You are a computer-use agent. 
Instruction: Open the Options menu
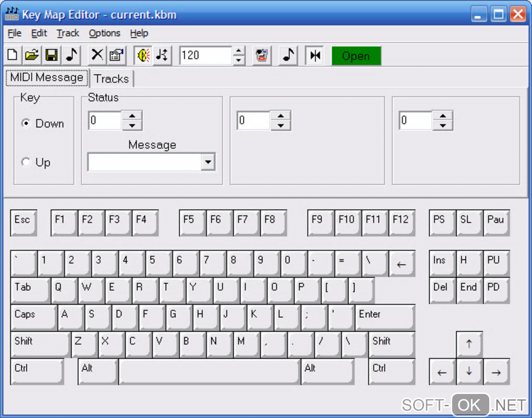[104, 33]
